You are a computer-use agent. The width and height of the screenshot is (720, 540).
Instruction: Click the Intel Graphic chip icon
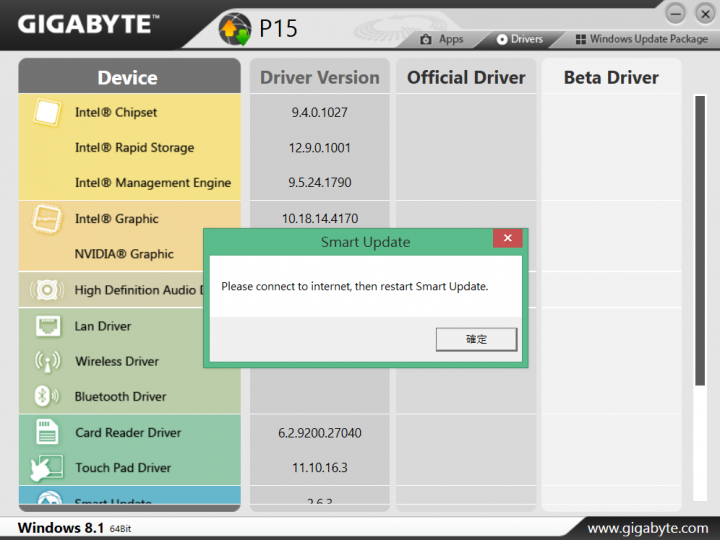point(47,219)
